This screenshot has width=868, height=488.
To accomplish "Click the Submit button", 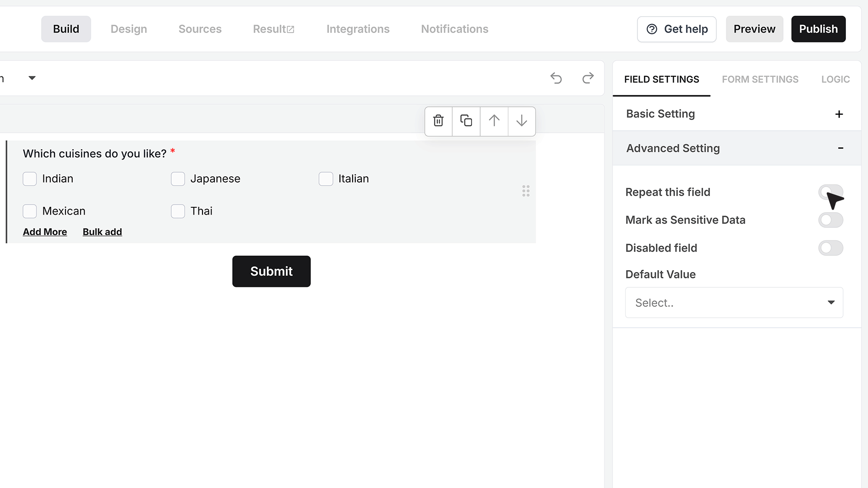I will [271, 271].
